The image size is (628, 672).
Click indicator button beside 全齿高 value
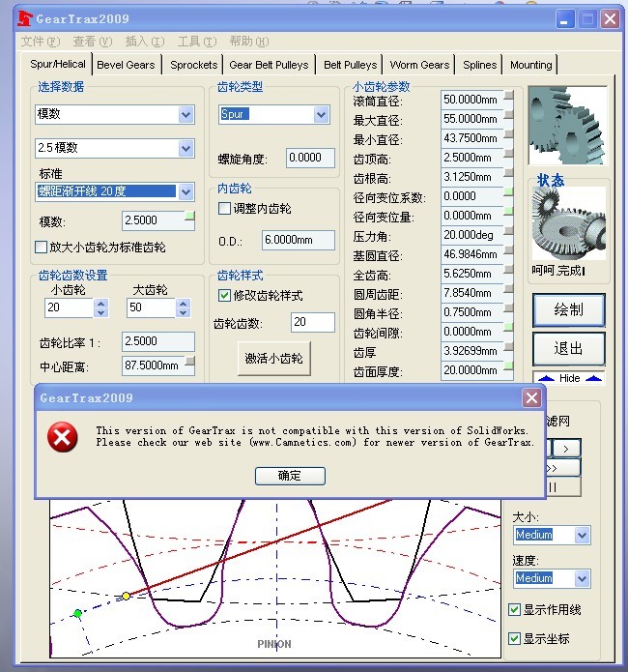[508, 269]
